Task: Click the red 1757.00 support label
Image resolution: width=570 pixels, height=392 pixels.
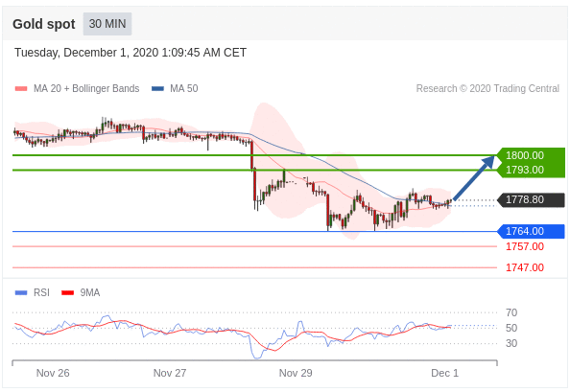Action: (525, 246)
